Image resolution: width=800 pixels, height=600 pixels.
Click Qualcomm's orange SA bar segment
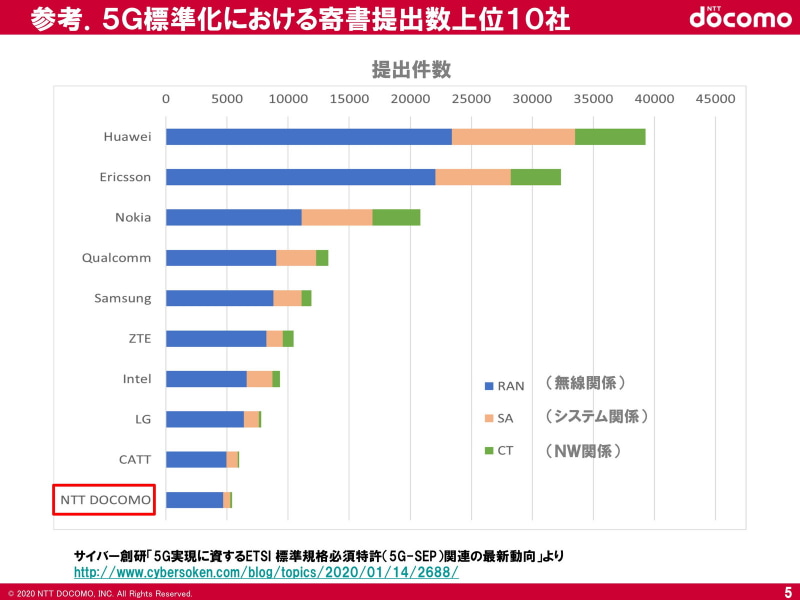[296, 258]
